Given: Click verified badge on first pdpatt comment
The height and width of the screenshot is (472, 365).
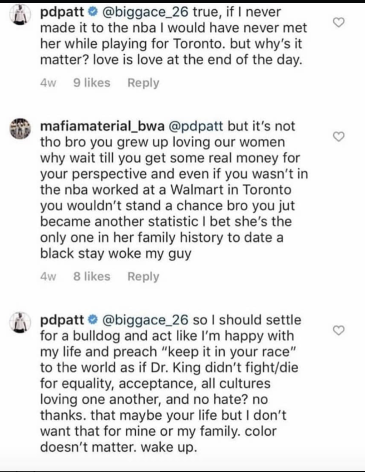Looking at the screenshot, I should click(x=92, y=13).
